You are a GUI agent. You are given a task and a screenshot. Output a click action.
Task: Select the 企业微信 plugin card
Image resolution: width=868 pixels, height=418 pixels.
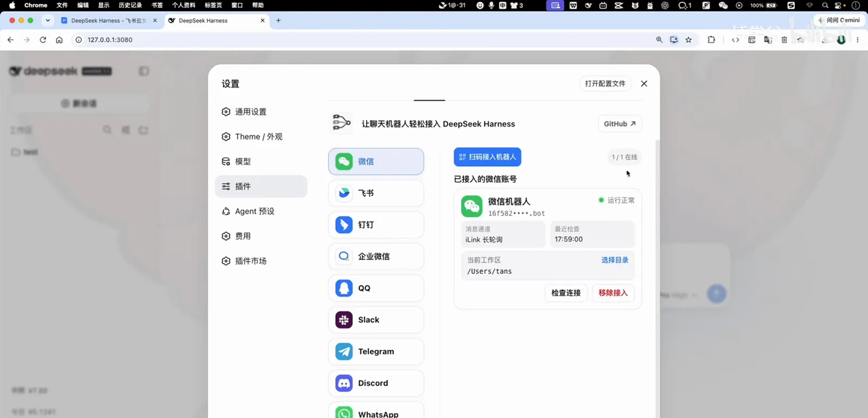tap(376, 256)
